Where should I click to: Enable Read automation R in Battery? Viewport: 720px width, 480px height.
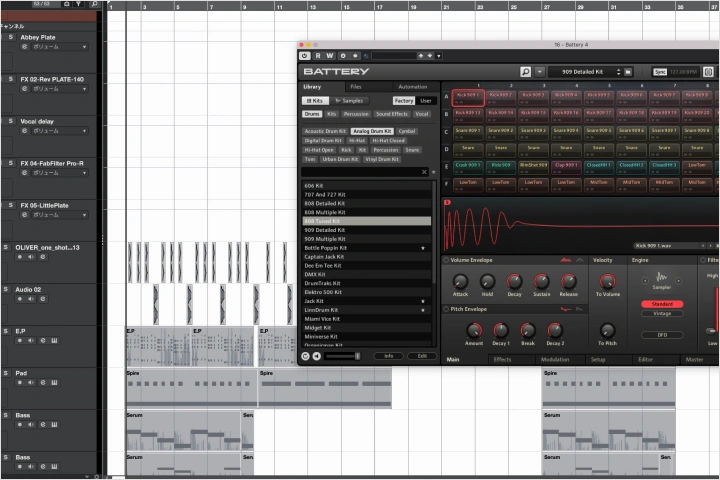(x=318, y=56)
